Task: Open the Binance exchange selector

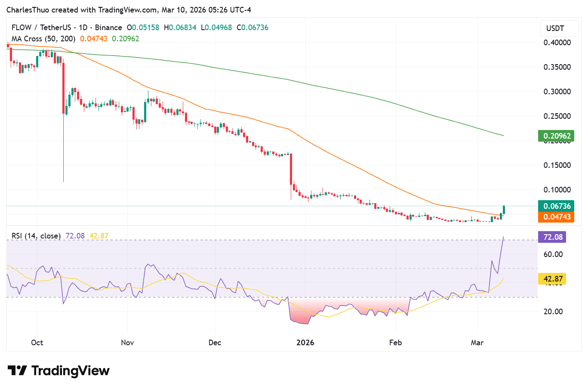Action: (108, 27)
